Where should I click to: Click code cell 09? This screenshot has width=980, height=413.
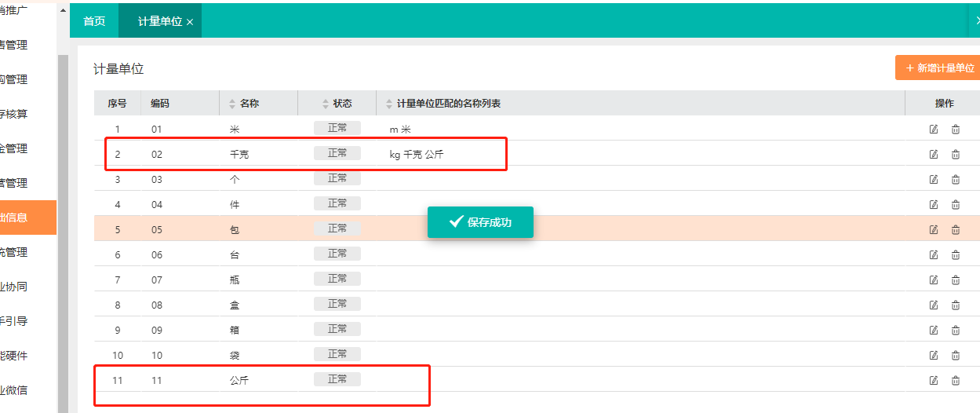coord(157,331)
